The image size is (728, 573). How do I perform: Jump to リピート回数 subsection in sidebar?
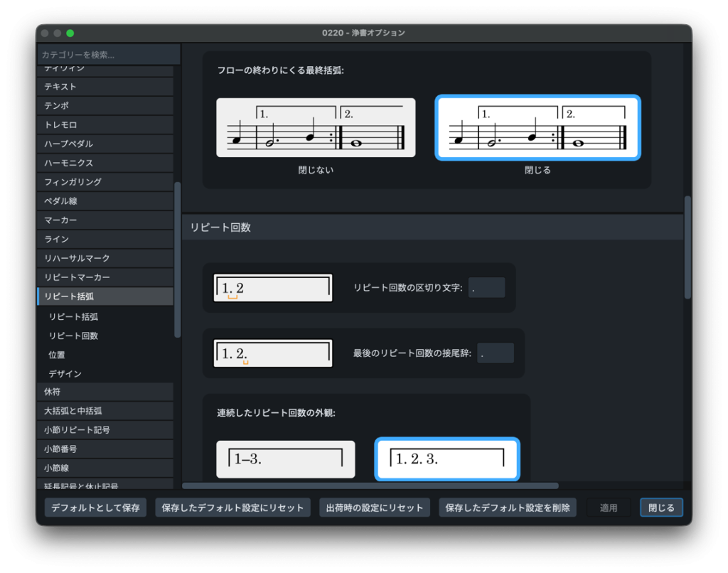[x=73, y=336]
